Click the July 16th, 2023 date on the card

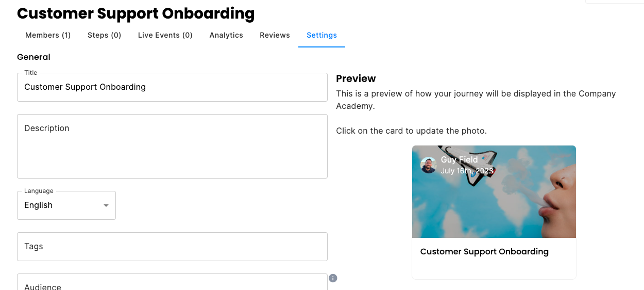467,171
